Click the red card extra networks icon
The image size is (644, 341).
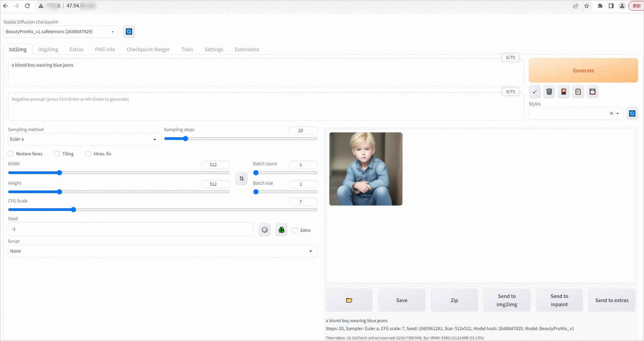[564, 92]
